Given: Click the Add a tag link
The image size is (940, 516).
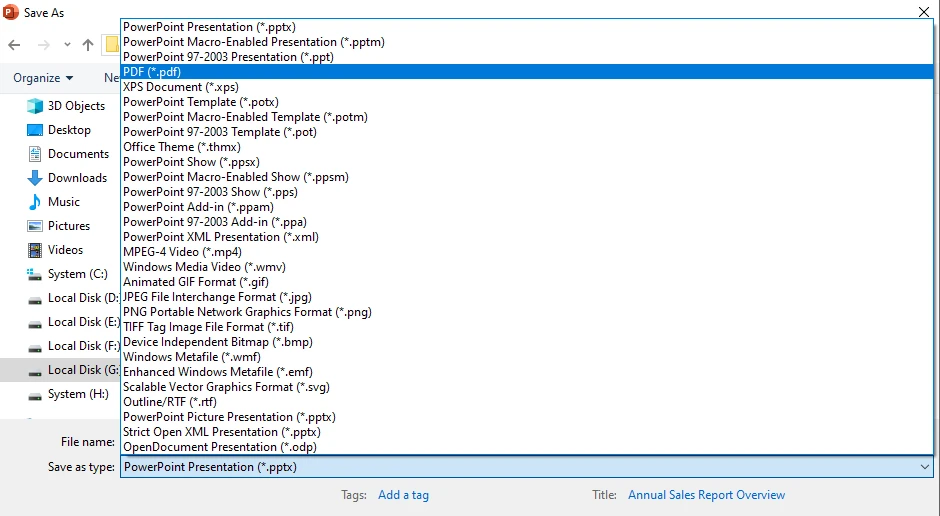Looking at the screenshot, I should (403, 495).
